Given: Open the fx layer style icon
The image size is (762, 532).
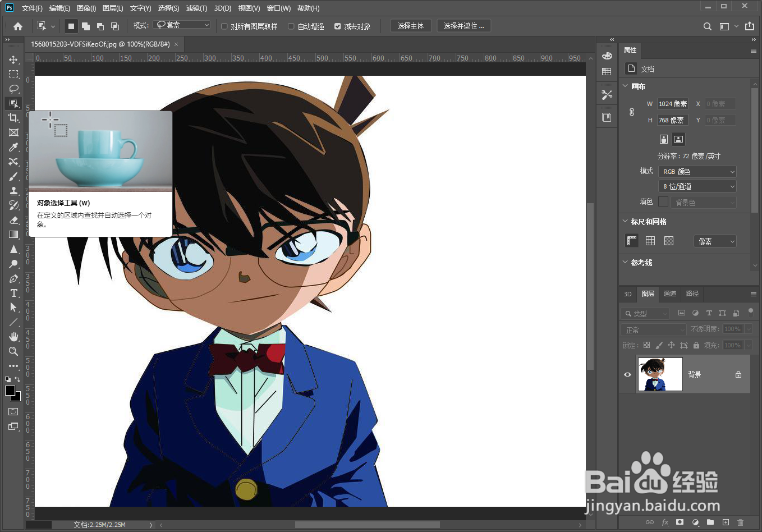Looking at the screenshot, I should [x=665, y=522].
